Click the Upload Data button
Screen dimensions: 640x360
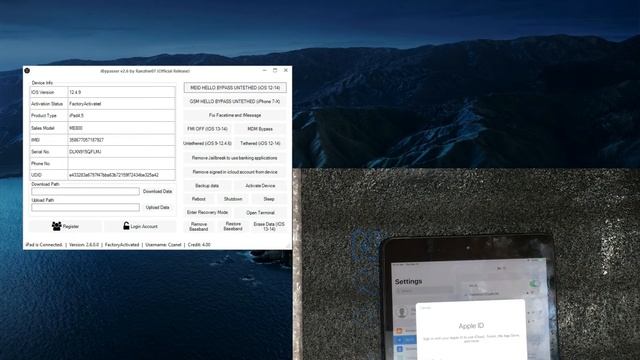(x=158, y=207)
